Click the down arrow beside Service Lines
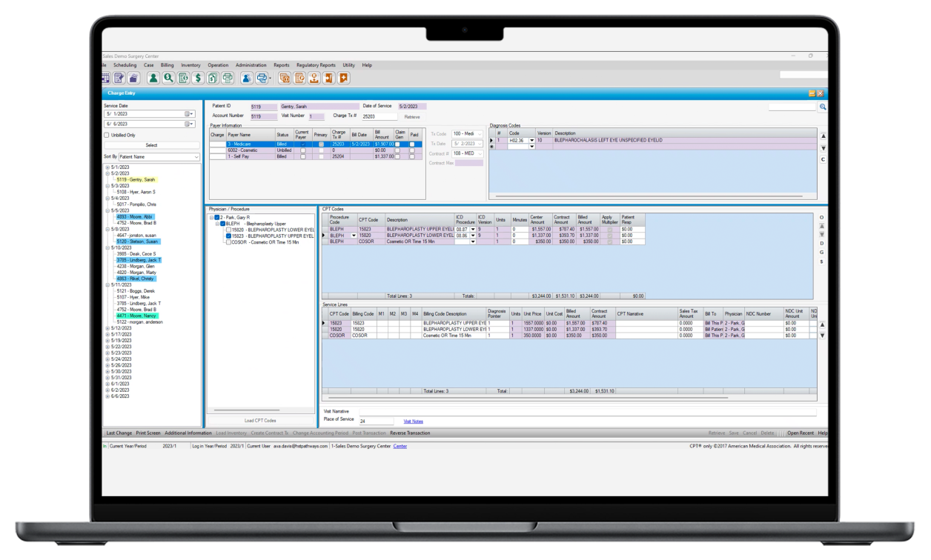 coord(821,336)
